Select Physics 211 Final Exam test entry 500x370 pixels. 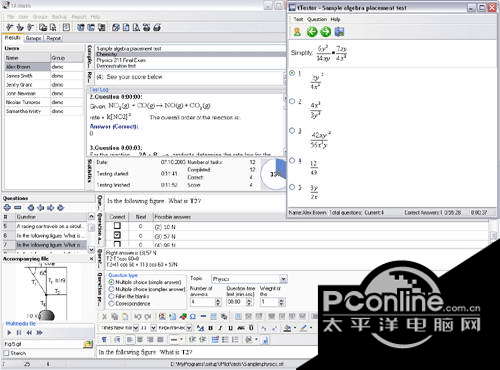[x=121, y=60]
